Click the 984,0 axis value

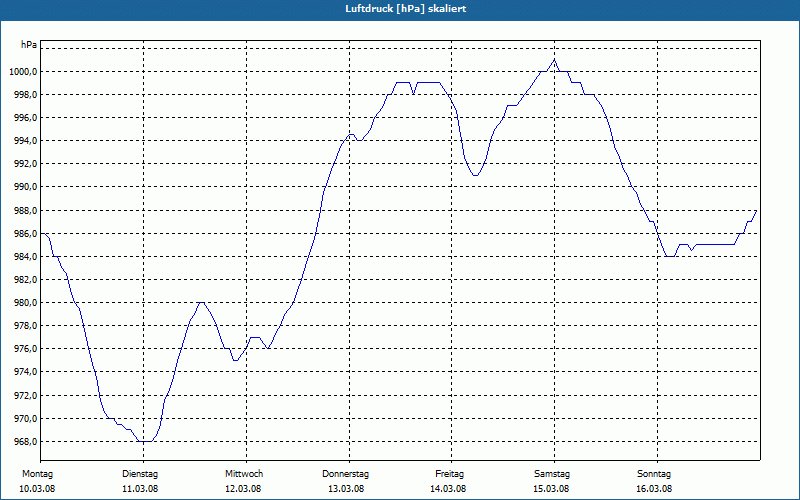pos(25,257)
